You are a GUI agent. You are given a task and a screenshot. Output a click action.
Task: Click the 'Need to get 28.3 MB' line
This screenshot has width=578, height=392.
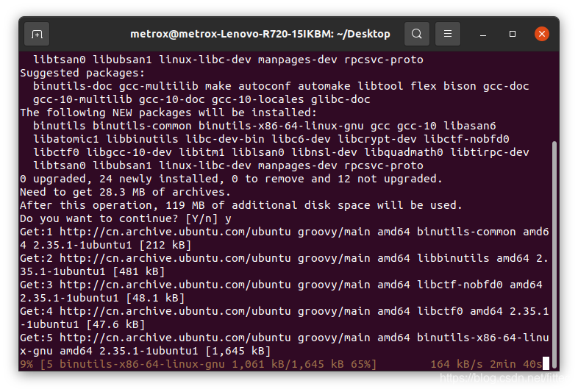125,192
